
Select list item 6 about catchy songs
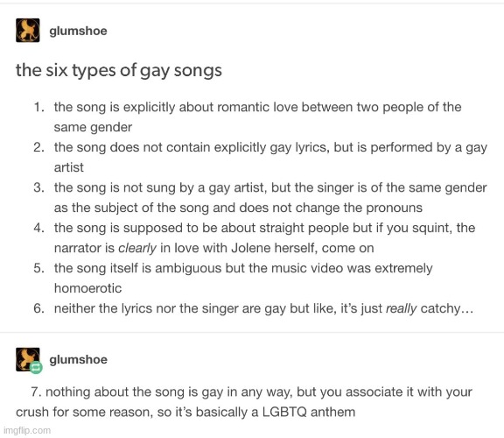tap(253, 308)
